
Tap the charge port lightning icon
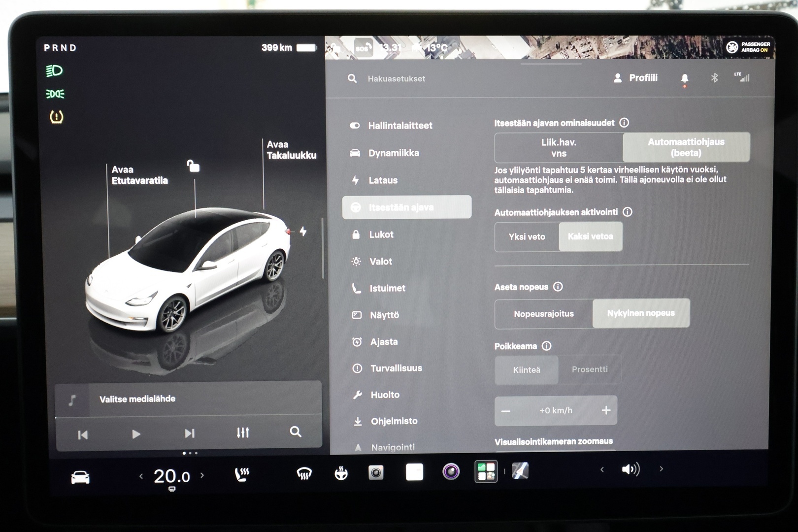[303, 231]
